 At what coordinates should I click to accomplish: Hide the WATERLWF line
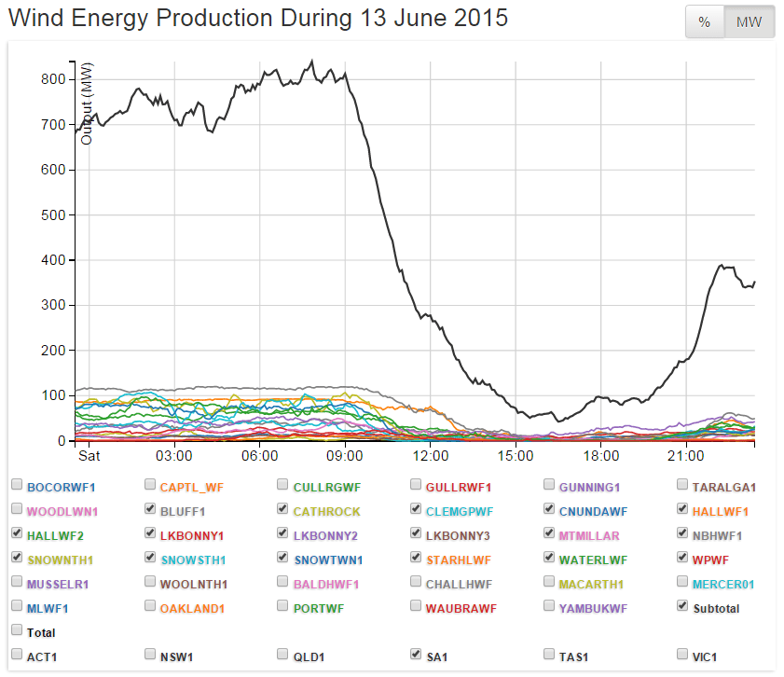549,558
